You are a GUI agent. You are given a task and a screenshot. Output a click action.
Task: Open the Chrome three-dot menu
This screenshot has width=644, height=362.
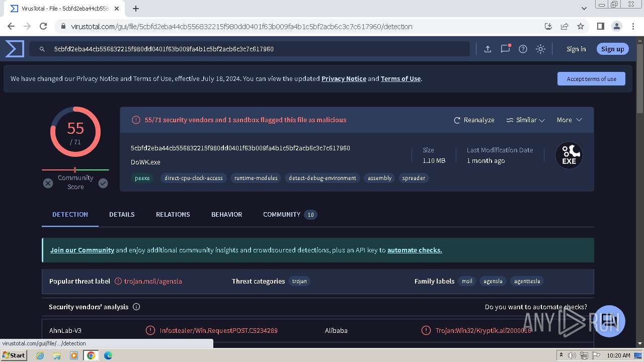pyautogui.click(x=632, y=26)
